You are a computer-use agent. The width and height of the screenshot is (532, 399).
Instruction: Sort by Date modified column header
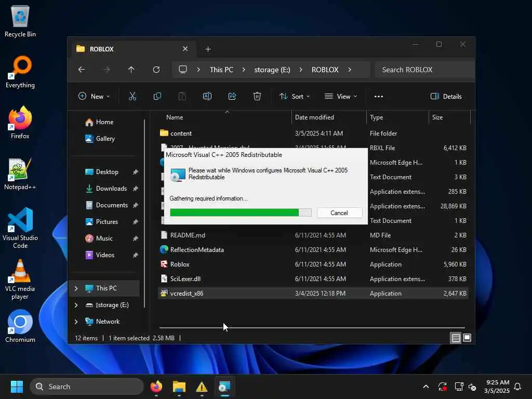point(314,117)
